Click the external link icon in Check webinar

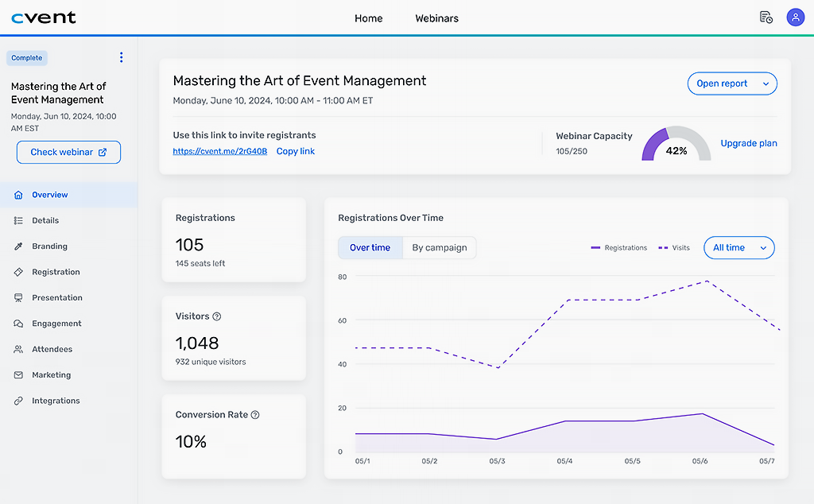103,152
